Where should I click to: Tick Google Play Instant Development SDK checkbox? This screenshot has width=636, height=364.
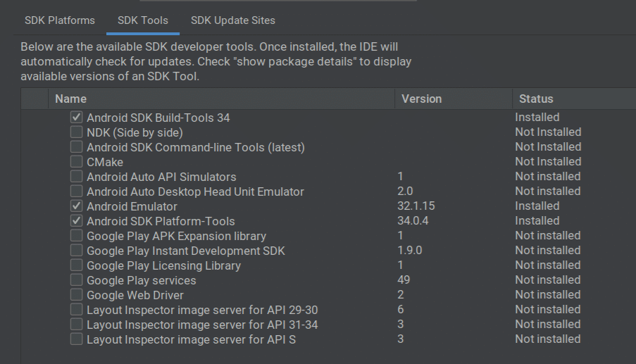(76, 250)
